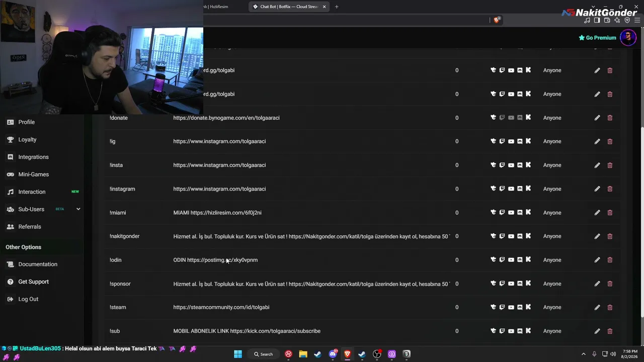Screen dimensions: 644x362
Task: Open Discord from the Windows taskbar
Action: click(333, 354)
